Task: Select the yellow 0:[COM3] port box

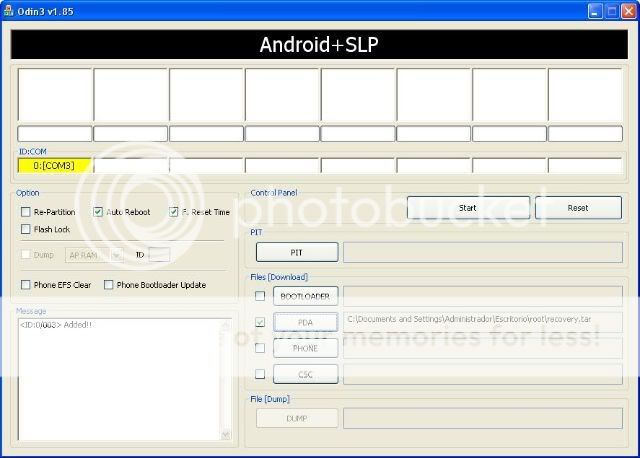Action: click(x=54, y=165)
